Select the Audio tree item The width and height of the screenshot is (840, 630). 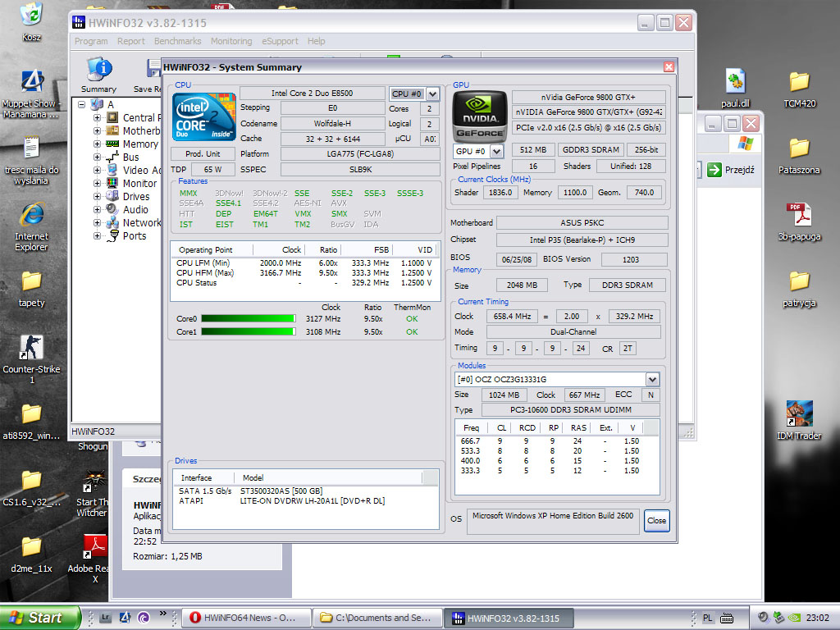tap(135, 209)
